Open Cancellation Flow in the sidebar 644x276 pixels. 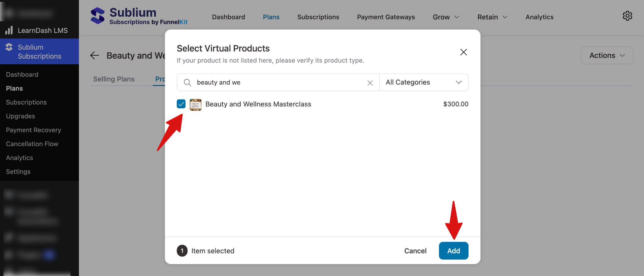tap(32, 144)
